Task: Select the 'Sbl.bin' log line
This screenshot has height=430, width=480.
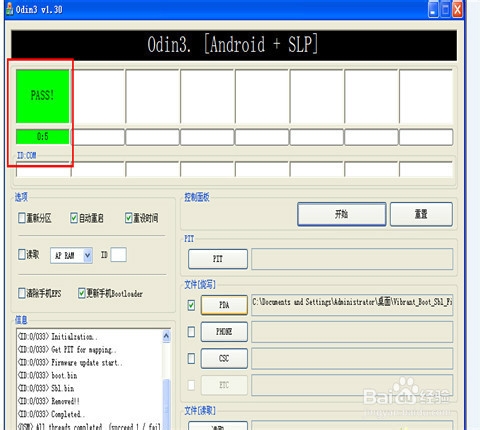Action: 46,388
